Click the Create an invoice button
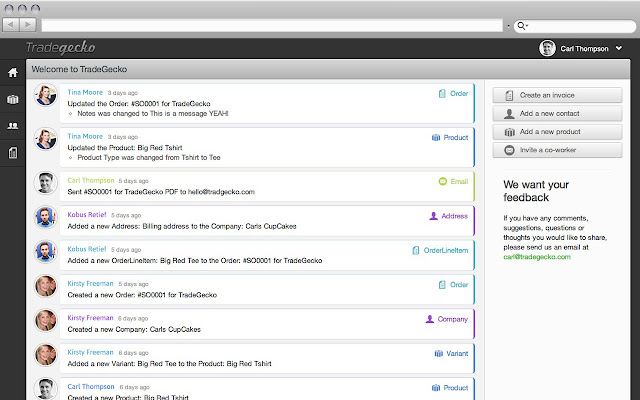This screenshot has height=400, width=640. click(x=557, y=95)
